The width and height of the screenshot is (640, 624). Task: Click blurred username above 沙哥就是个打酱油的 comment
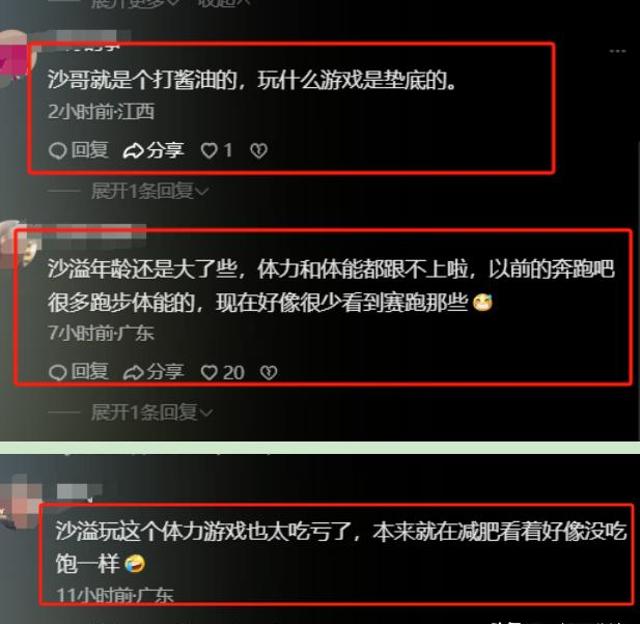[x=93, y=39]
